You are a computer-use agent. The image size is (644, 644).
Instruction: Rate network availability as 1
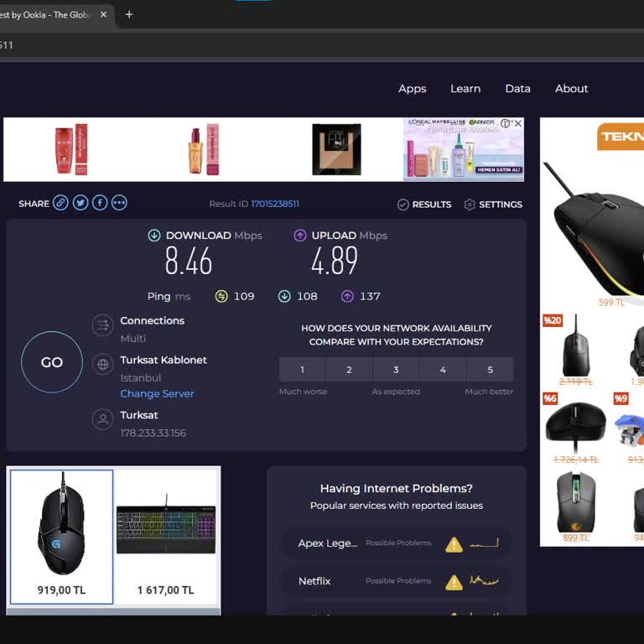[302, 370]
